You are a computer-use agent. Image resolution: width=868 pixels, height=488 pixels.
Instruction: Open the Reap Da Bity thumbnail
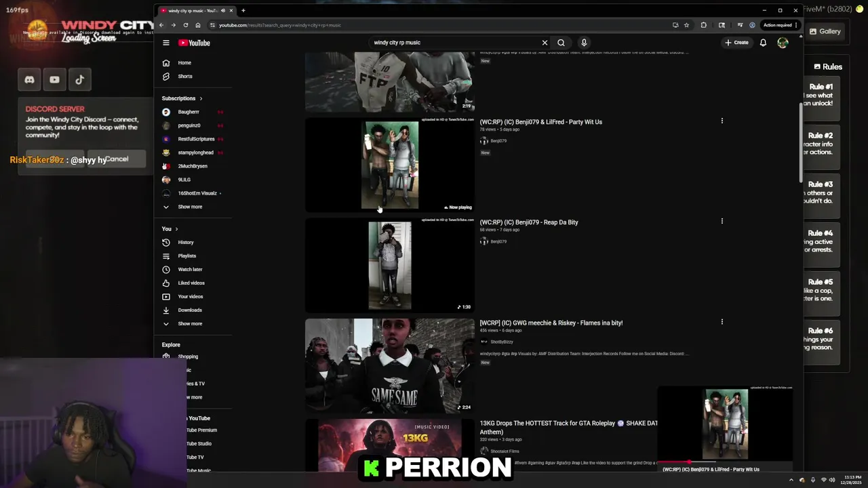(390, 265)
